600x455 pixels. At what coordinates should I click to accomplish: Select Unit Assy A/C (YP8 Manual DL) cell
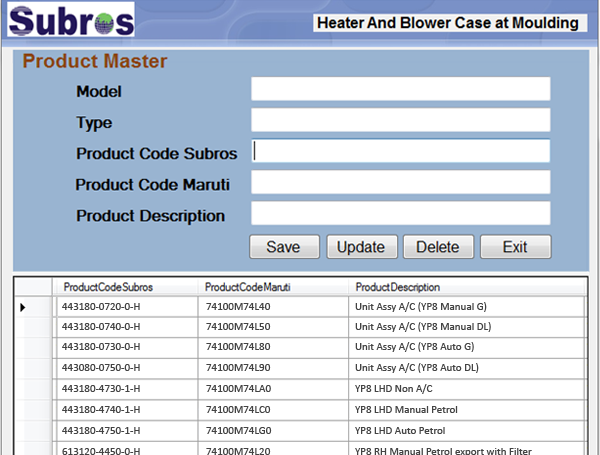click(467, 327)
